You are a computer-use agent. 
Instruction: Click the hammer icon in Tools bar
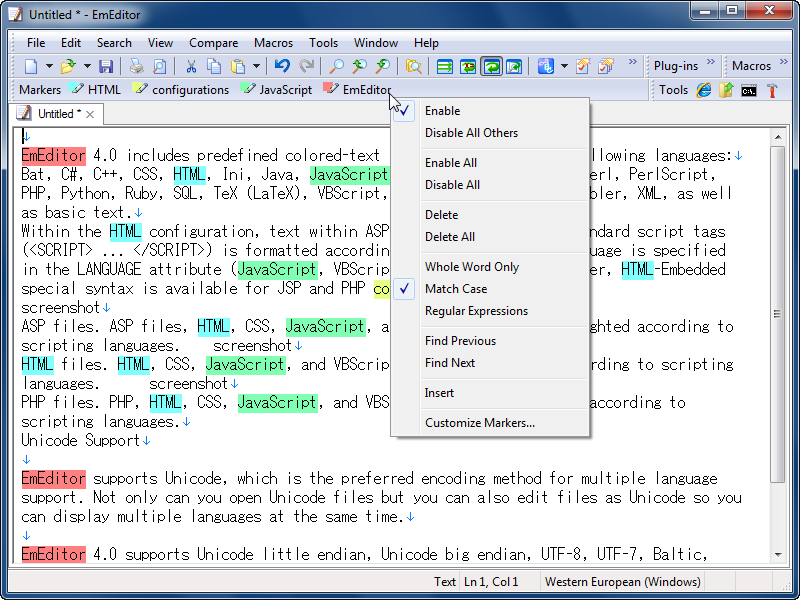(x=771, y=90)
